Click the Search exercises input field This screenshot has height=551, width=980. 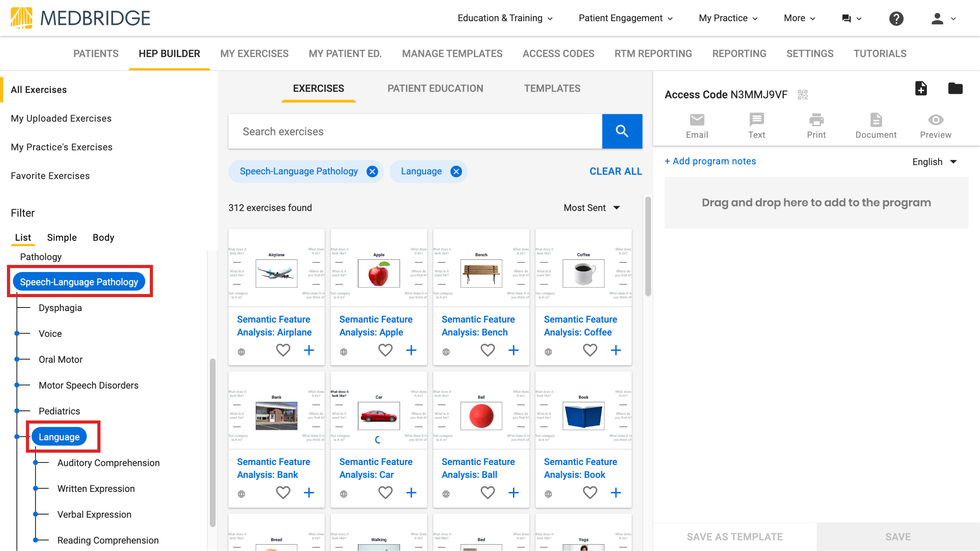point(415,131)
